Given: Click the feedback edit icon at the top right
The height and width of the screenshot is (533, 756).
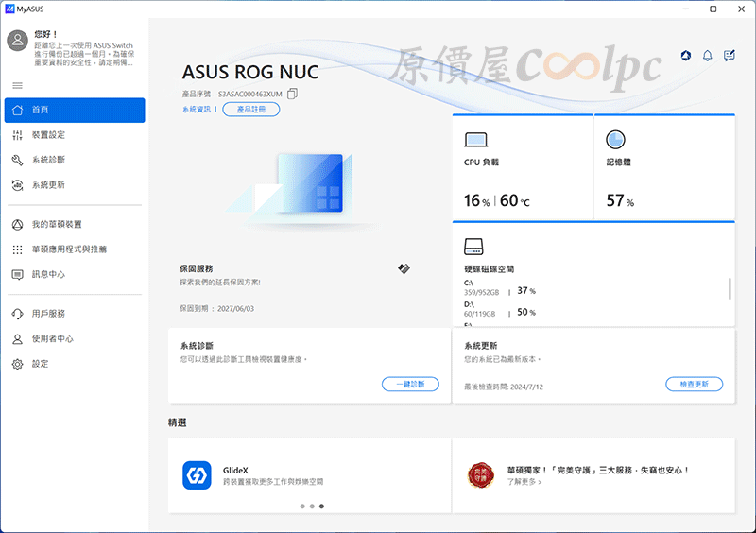Looking at the screenshot, I should [x=730, y=56].
